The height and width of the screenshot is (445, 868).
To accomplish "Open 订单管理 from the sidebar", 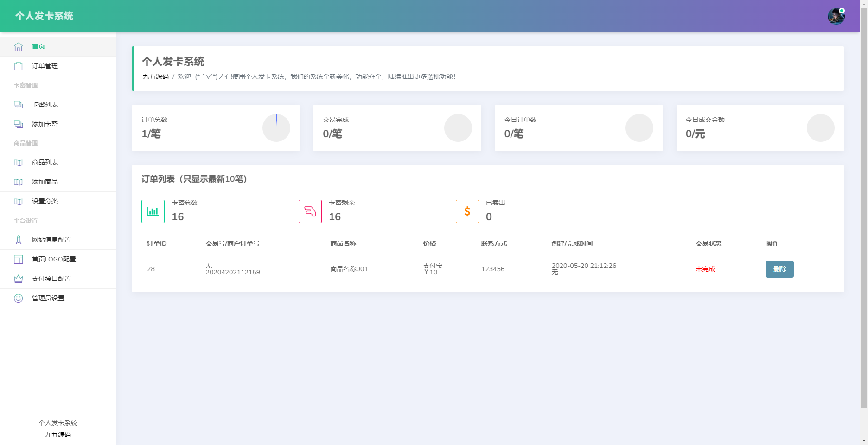I will (x=45, y=66).
